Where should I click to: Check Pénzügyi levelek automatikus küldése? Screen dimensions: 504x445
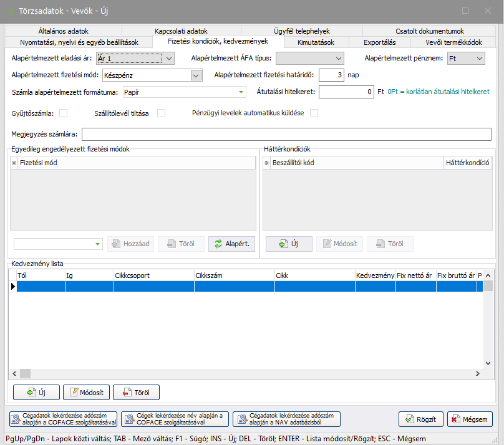point(314,113)
